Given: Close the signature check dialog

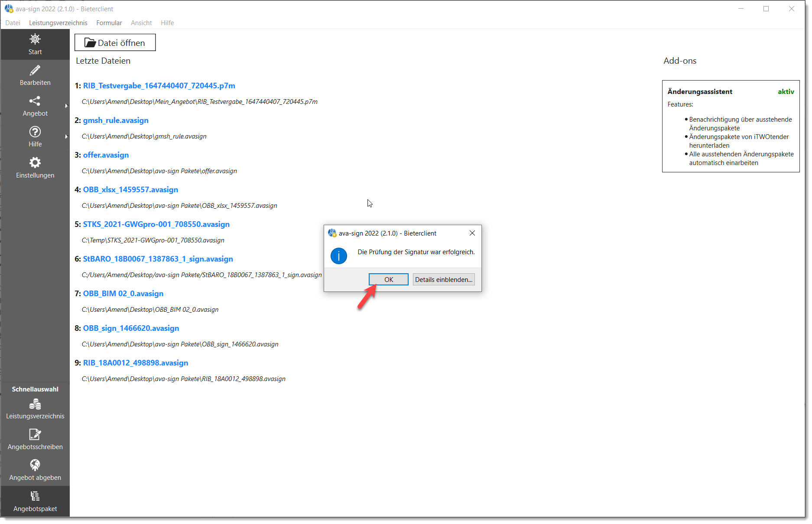Looking at the screenshot, I should click(472, 233).
